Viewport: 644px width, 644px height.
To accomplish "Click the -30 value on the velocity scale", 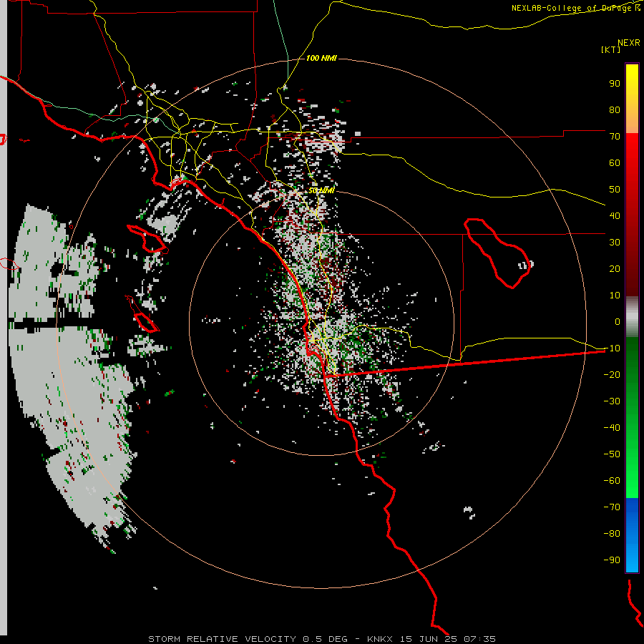I will point(612,401).
